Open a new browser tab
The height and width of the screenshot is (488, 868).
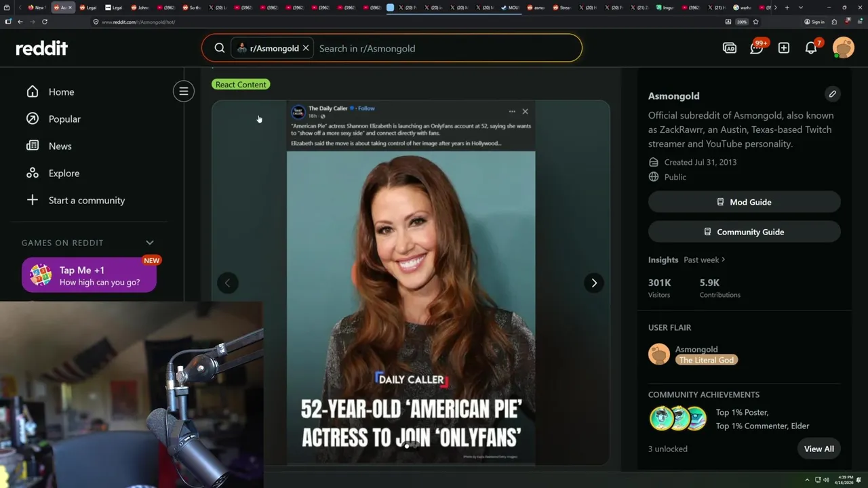click(787, 7)
